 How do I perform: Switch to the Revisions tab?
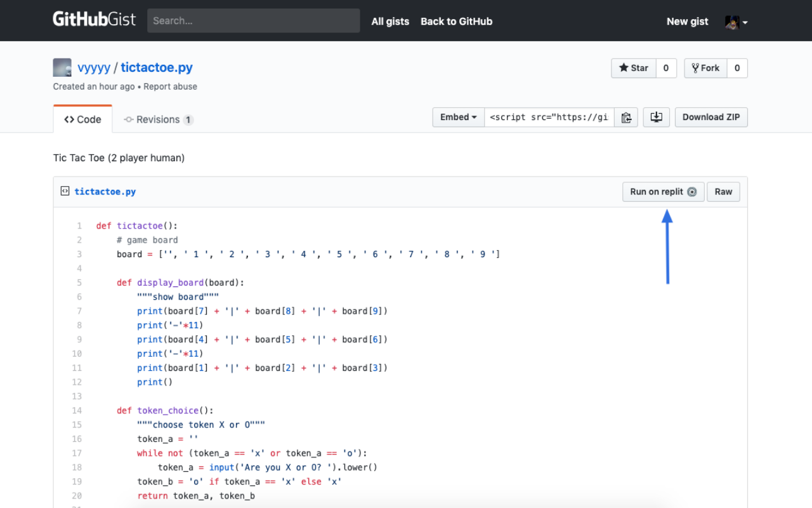[x=157, y=119]
